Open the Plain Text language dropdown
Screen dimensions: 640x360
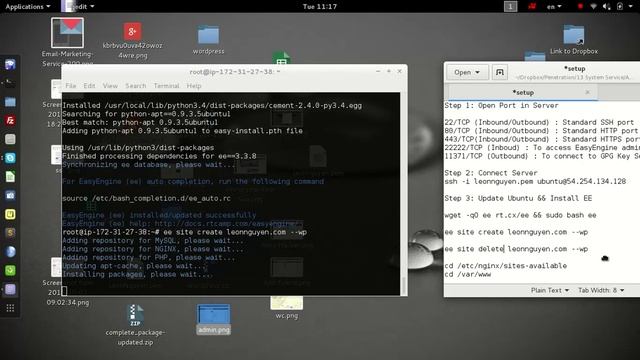[549, 290]
